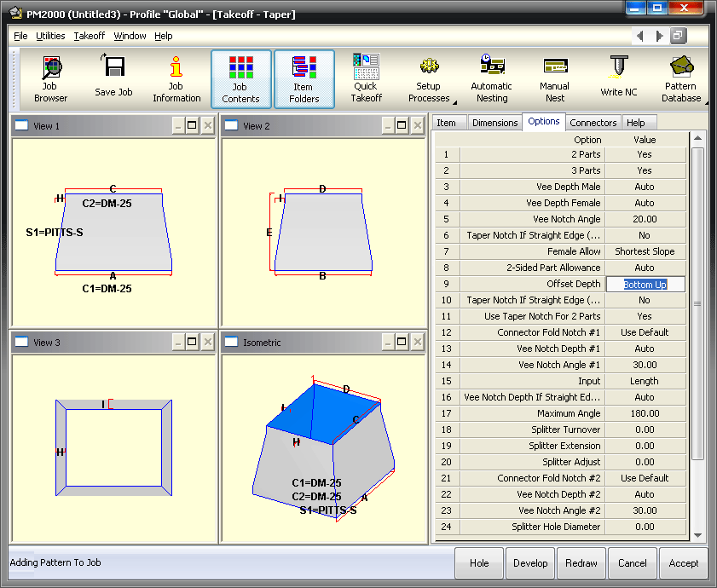Click the PM2000 title bar icon
The width and height of the screenshot is (717, 588).
(15, 13)
